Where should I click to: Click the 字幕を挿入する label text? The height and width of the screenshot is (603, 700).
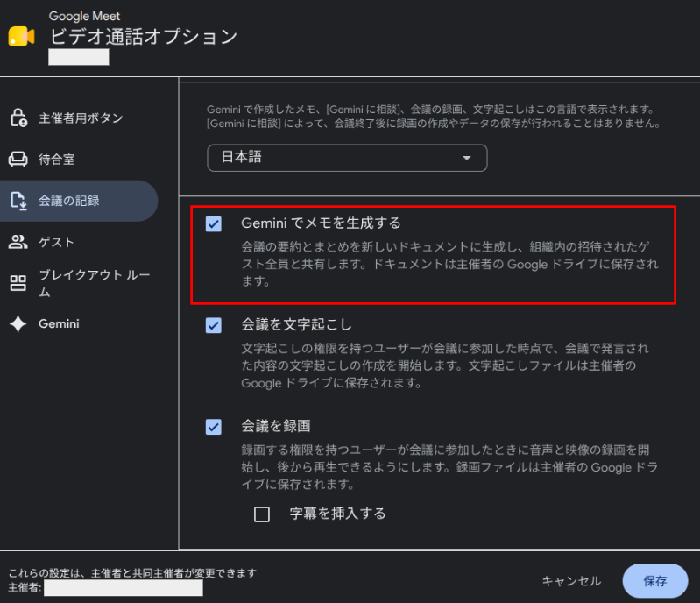337,514
